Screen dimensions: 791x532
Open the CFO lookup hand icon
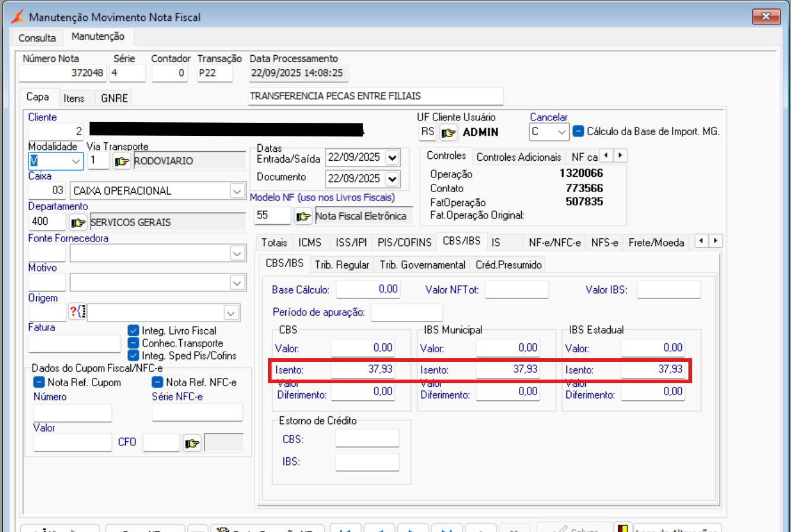click(x=192, y=443)
